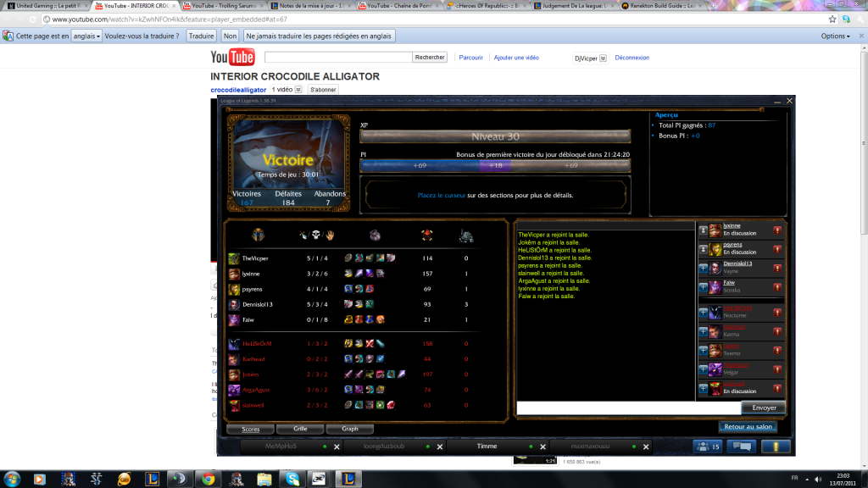The width and height of the screenshot is (868, 488).
Task: Open the MeMpHoS chat tab
Action: tap(281, 446)
